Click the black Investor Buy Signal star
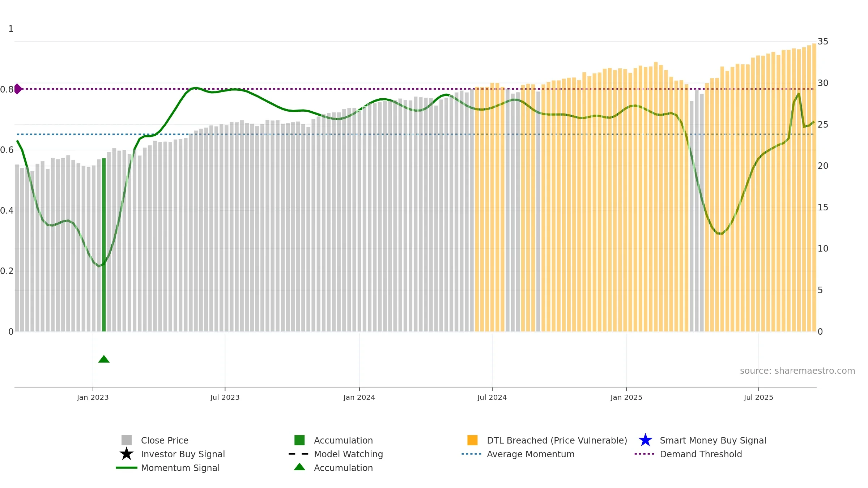The image size is (868, 488). click(127, 454)
